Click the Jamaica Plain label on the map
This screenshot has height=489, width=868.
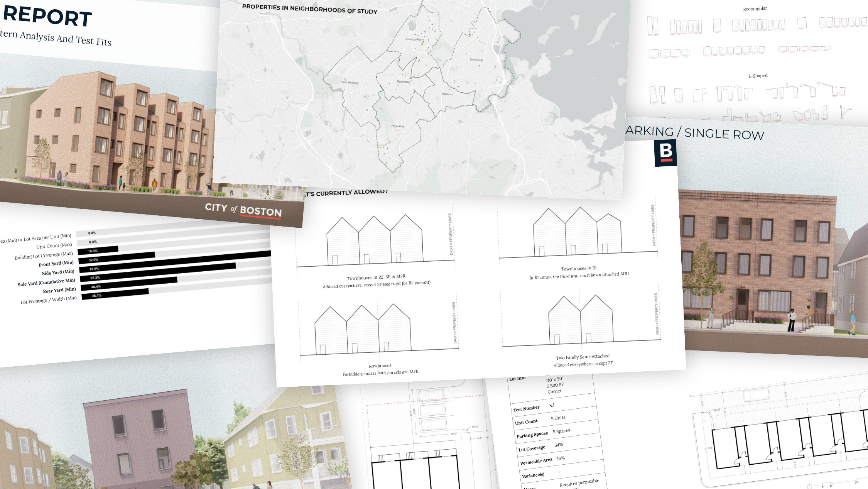(x=414, y=39)
